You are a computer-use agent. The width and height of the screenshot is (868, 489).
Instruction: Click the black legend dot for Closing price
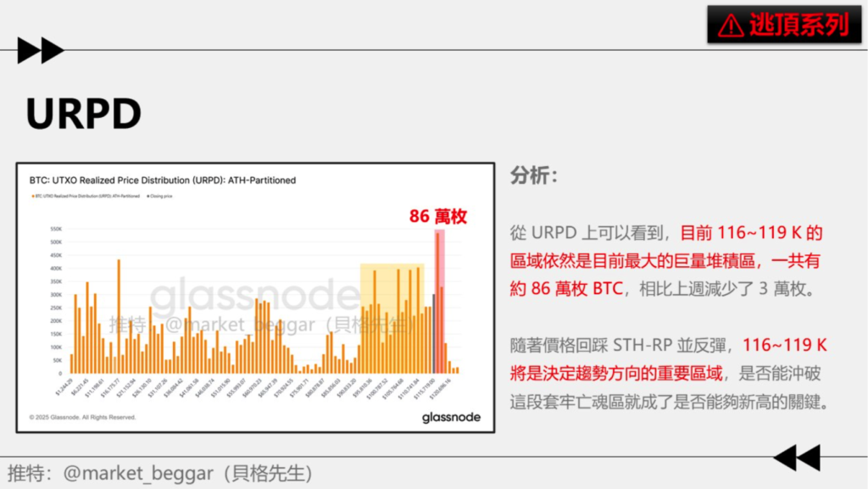[150, 197]
